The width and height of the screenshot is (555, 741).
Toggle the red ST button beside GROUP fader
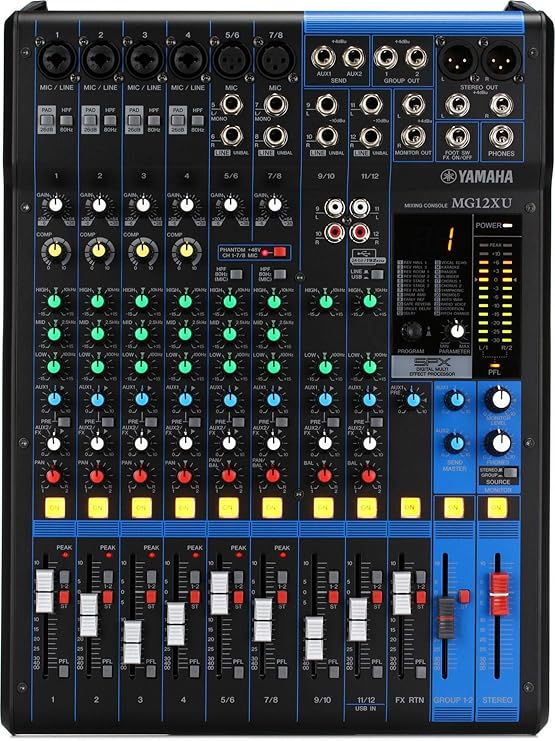(x=464, y=595)
